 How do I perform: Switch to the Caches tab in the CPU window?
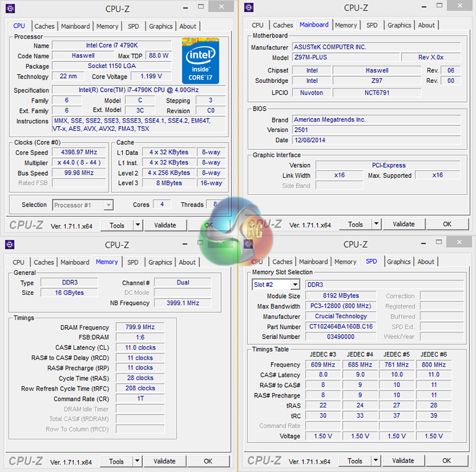[x=44, y=26]
